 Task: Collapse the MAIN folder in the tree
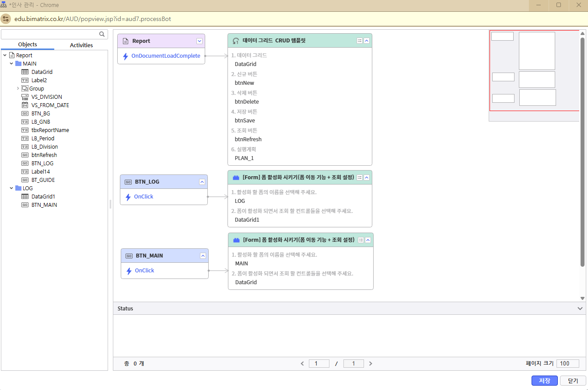click(x=11, y=63)
